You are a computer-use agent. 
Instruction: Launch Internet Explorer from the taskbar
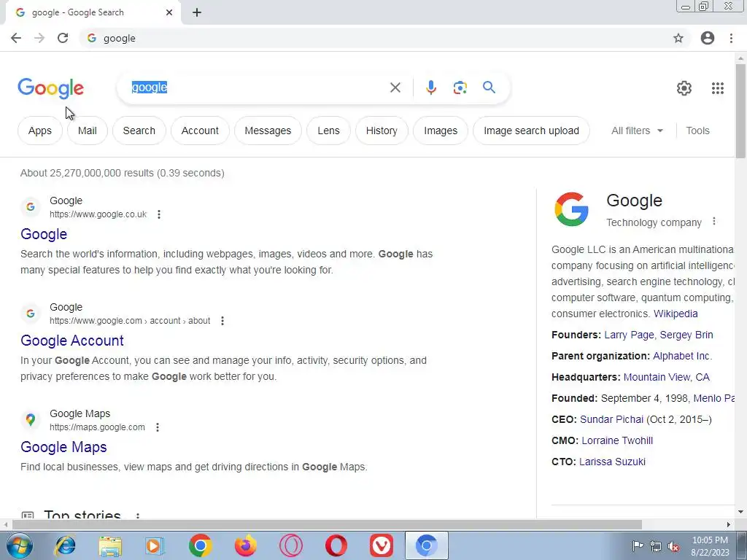tap(65, 545)
